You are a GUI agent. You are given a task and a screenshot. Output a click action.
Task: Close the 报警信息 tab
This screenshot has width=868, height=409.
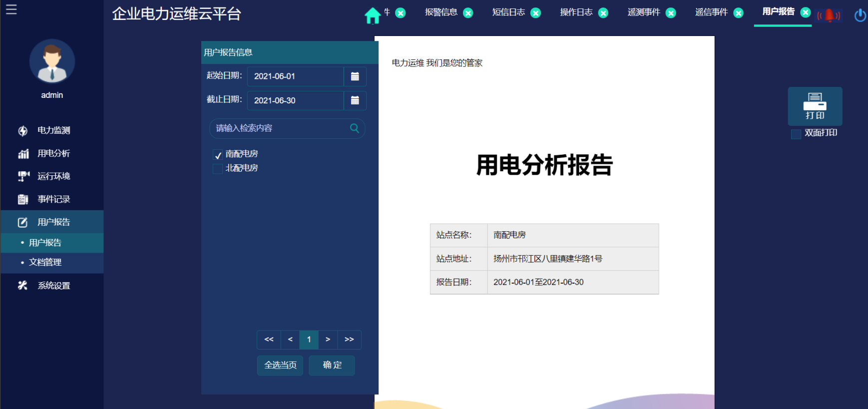[468, 13]
